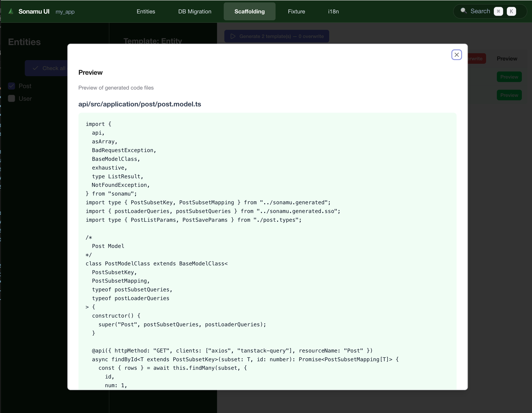Check the User entity checkbox
532x413 pixels.
click(x=11, y=98)
